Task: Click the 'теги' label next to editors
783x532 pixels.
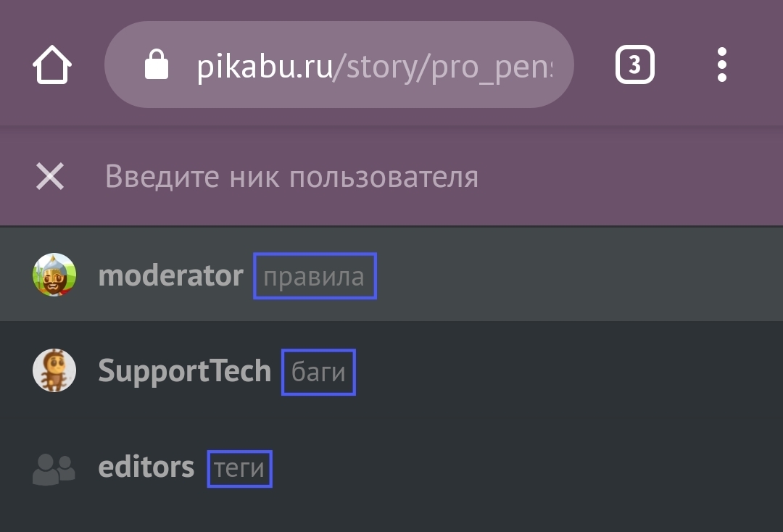Action: (x=239, y=468)
